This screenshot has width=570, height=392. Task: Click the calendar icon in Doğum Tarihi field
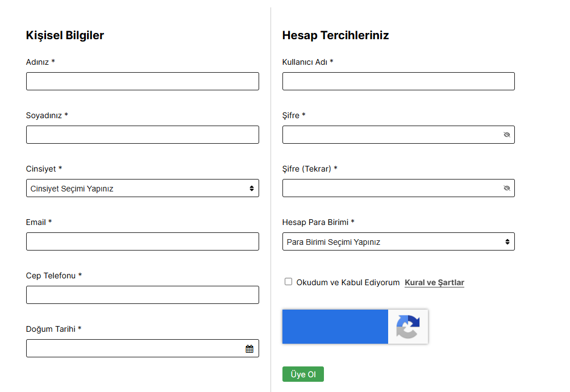[x=249, y=349]
